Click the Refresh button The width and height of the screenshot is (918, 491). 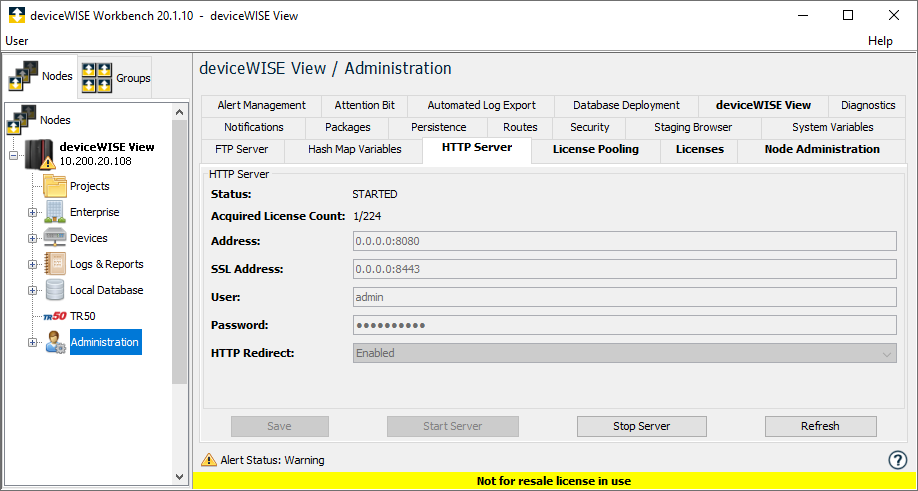coord(820,426)
